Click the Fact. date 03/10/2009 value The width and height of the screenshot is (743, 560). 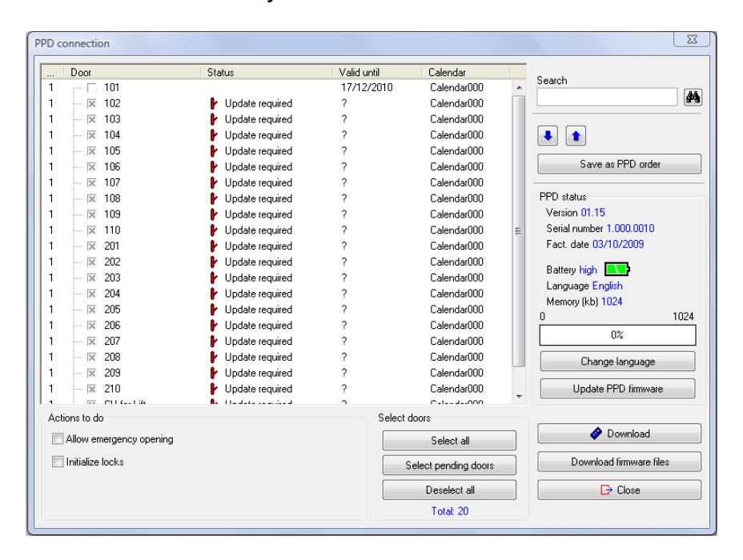(x=618, y=244)
